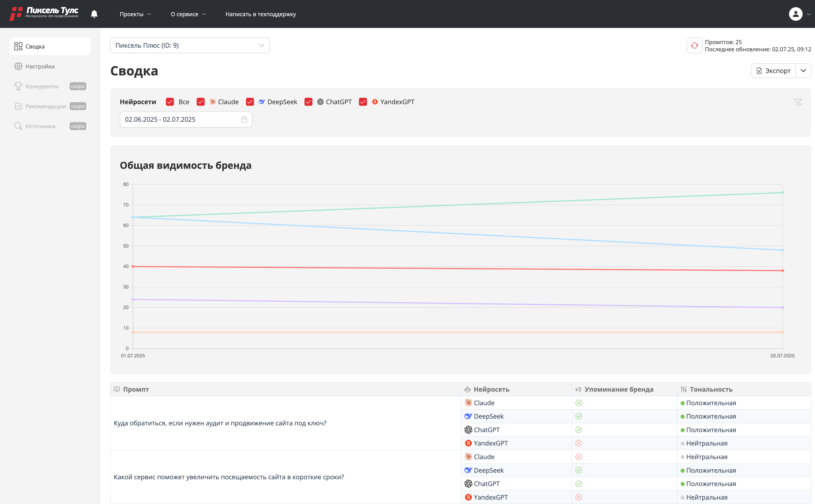Click prompt about увеличить посещаемость сайта

click(229, 477)
